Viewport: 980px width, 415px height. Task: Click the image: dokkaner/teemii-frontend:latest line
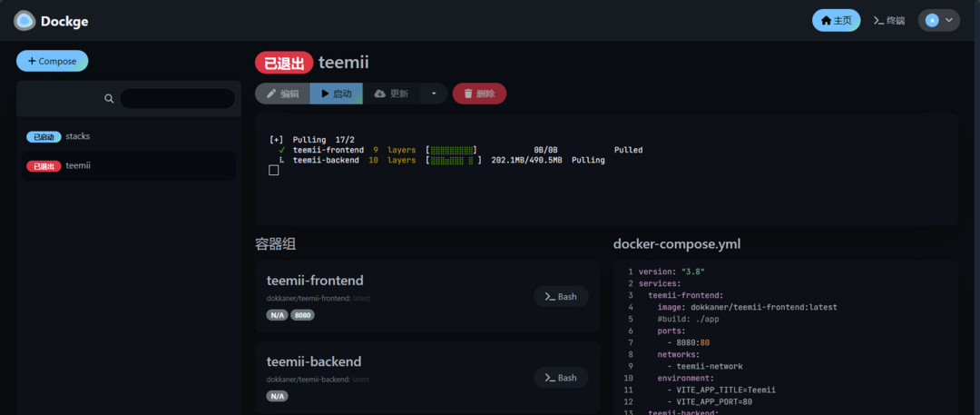[x=747, y=307]
